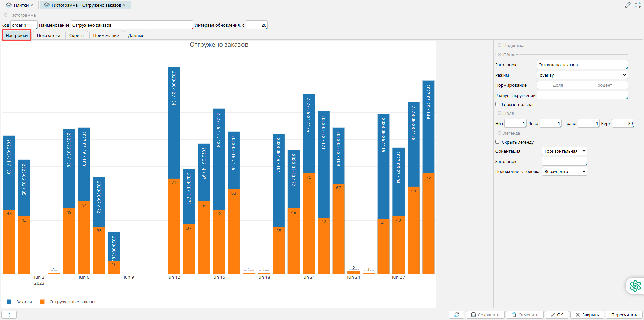Open the Ориентация dropdown
The width and height of the screenshot is (644, 320).
coord(564,151)
